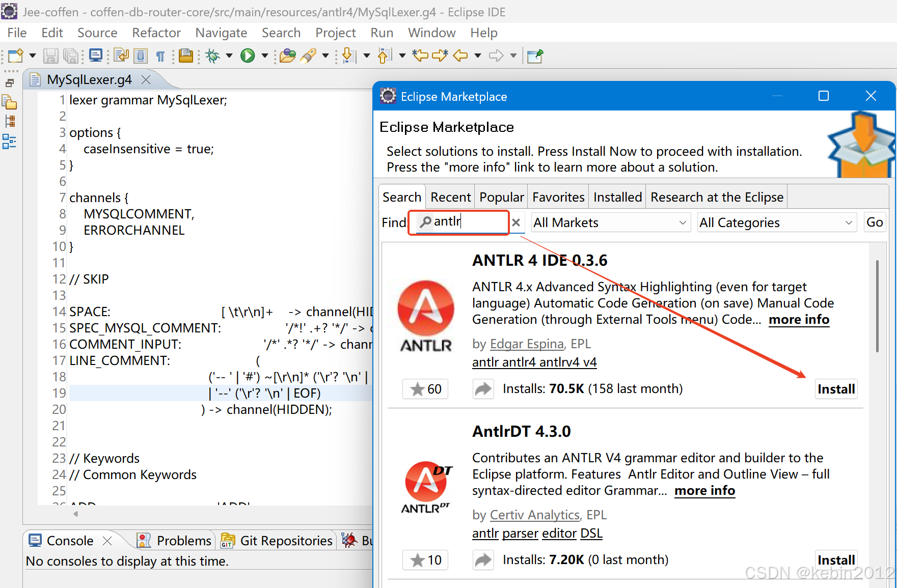897x588 pixels.
Task: Click the Next Annotation down-arrow icon
Action: pyautogui.click(x=349, y=55)
